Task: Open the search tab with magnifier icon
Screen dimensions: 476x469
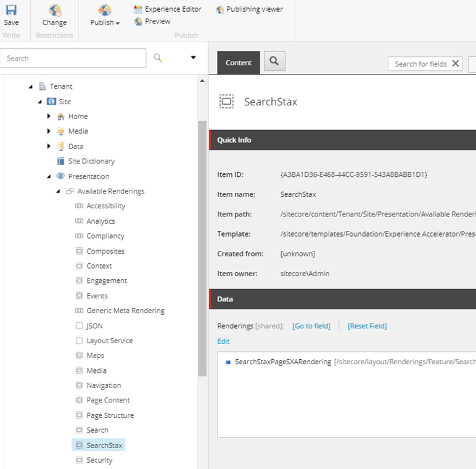Action: click(274, 61)
